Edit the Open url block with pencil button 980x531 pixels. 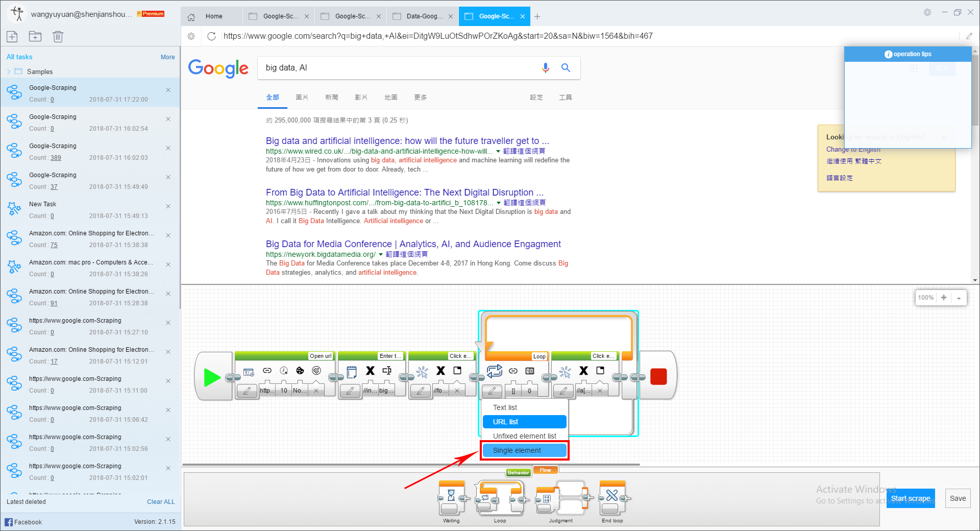click(x=247, y=391)
